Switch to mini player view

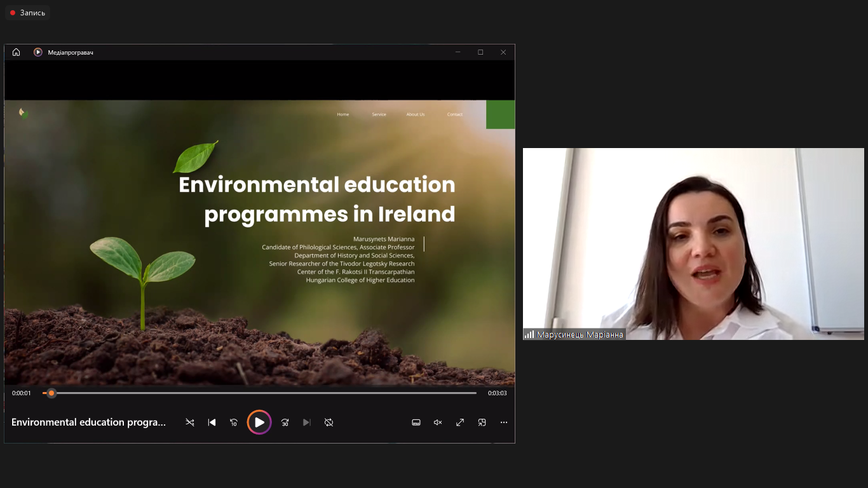pos(482,423)
